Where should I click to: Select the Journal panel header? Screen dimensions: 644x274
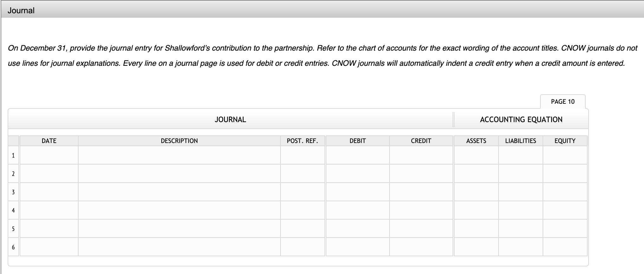coord(21,10)
